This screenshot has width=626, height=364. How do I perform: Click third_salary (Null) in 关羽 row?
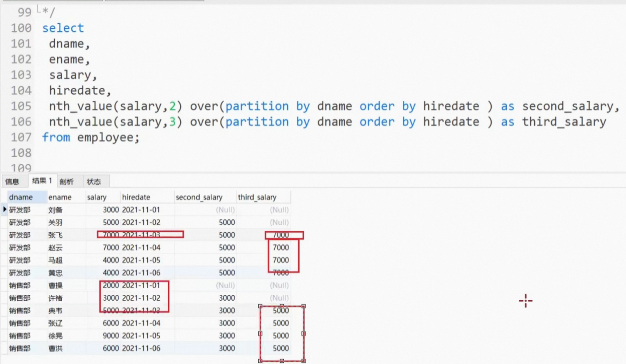pos(279,222)
